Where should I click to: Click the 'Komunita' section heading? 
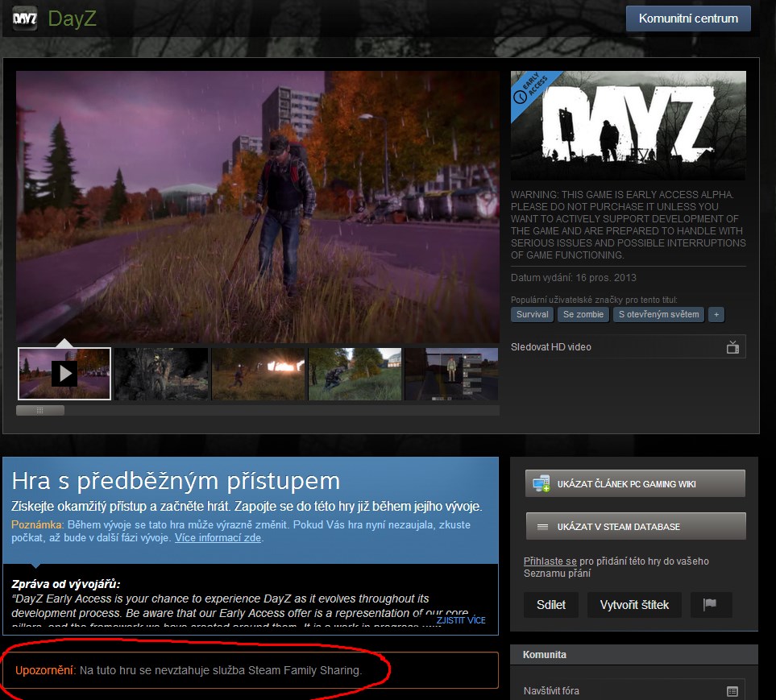click(x=545, y=654)
